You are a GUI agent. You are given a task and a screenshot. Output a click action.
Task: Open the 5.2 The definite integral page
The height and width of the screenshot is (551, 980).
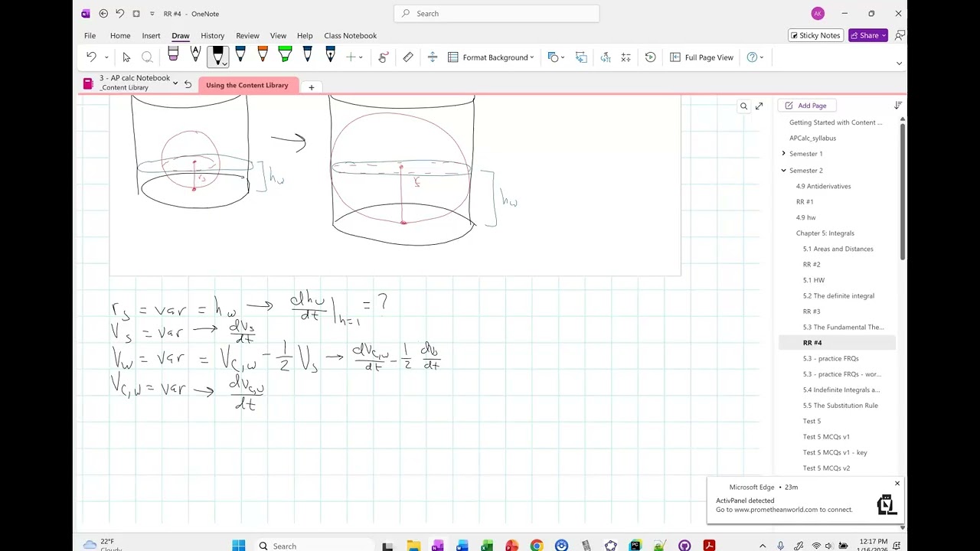coord(837,296)
